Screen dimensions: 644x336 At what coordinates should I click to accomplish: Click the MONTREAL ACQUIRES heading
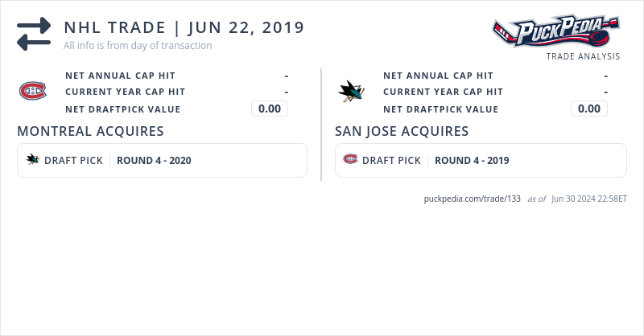(90, 131)
